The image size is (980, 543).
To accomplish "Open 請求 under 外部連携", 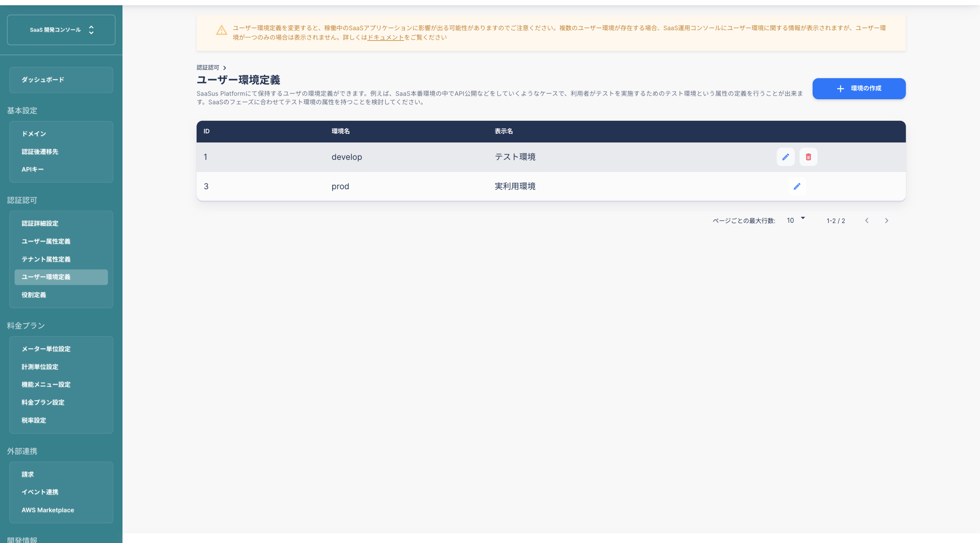I will tap(61, 475).
